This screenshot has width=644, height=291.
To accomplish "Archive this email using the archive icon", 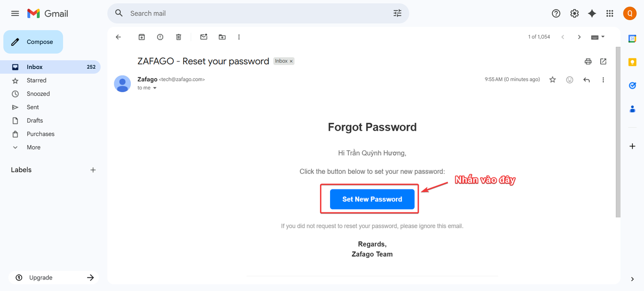I will coord(142,37).
